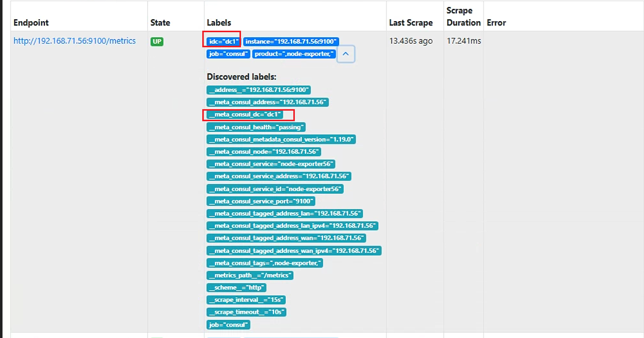Viewport: 644px width, 338px height.
Task: Select the __meta_consul_metadata_consul_version label
Action: click(x=281, y=139)
